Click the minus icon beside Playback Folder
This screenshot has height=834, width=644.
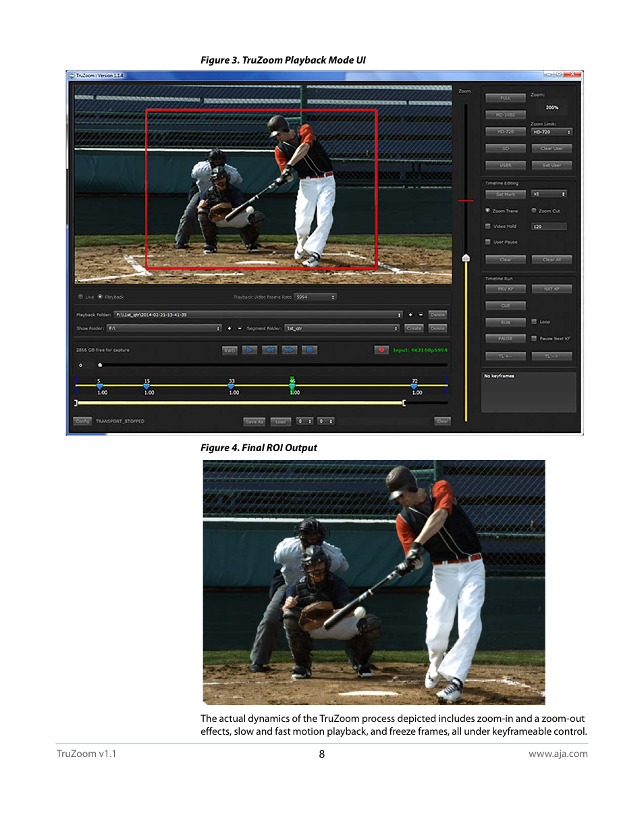[x=421, y=315]
